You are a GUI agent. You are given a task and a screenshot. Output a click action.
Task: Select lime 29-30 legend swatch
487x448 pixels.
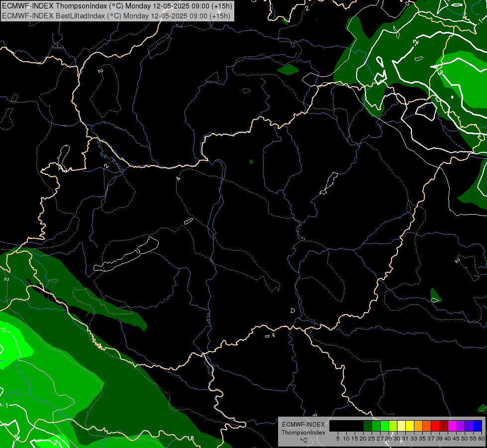click(x=393, y=426)
